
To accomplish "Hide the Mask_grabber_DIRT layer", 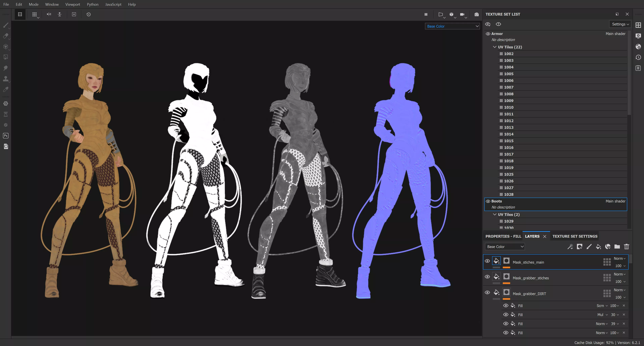I will tap(487, 292).
